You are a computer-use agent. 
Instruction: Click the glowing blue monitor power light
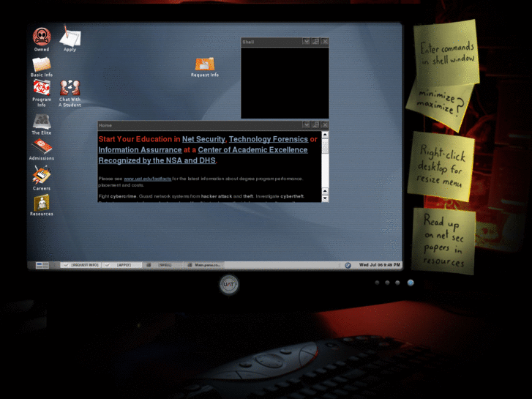(x=411, y=283)
